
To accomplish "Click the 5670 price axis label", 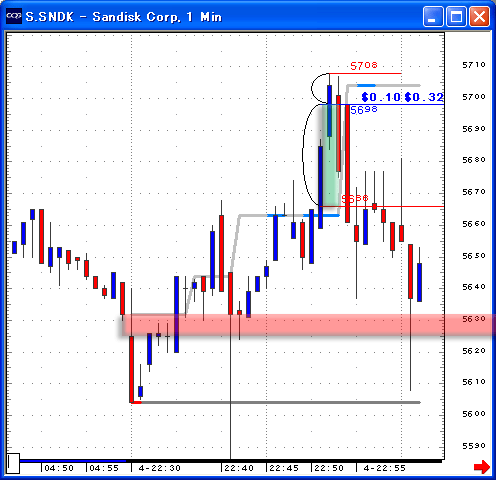I will coord(474,192).
